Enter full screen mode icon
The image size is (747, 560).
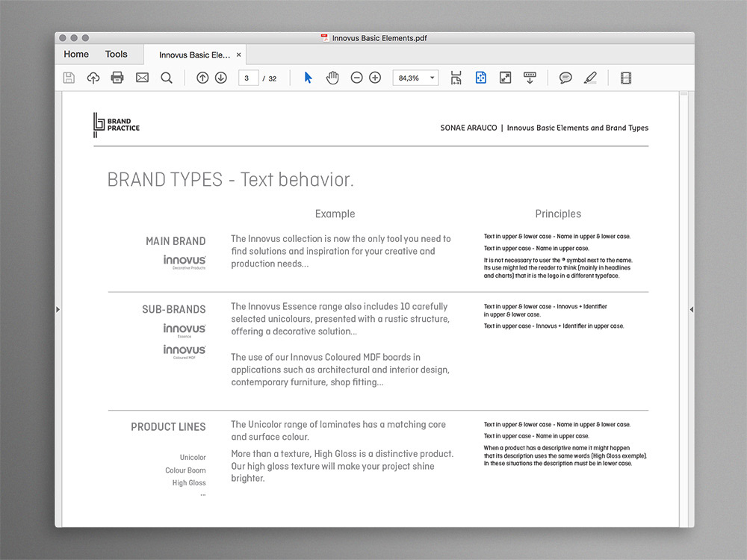coord(506,78)
